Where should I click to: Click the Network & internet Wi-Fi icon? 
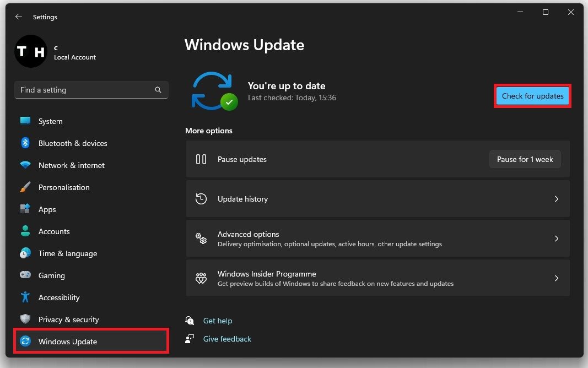click(x=25, y=165)
